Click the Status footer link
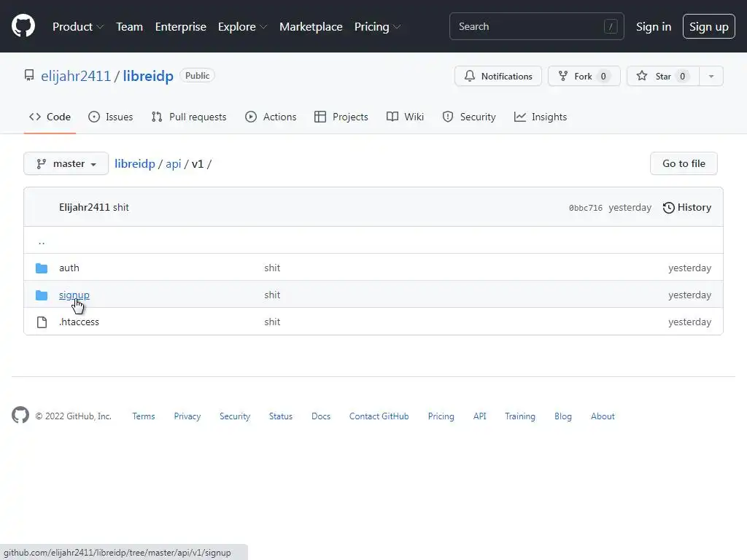 click(281, 416)
